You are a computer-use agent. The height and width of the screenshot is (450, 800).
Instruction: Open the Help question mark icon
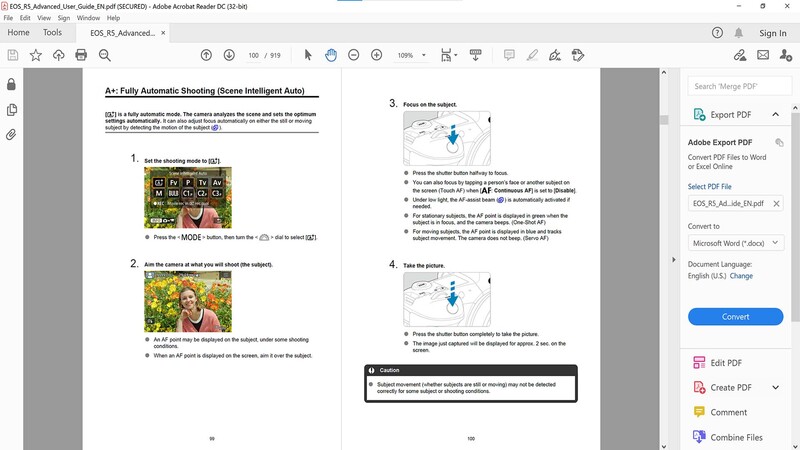coord(717,33)
